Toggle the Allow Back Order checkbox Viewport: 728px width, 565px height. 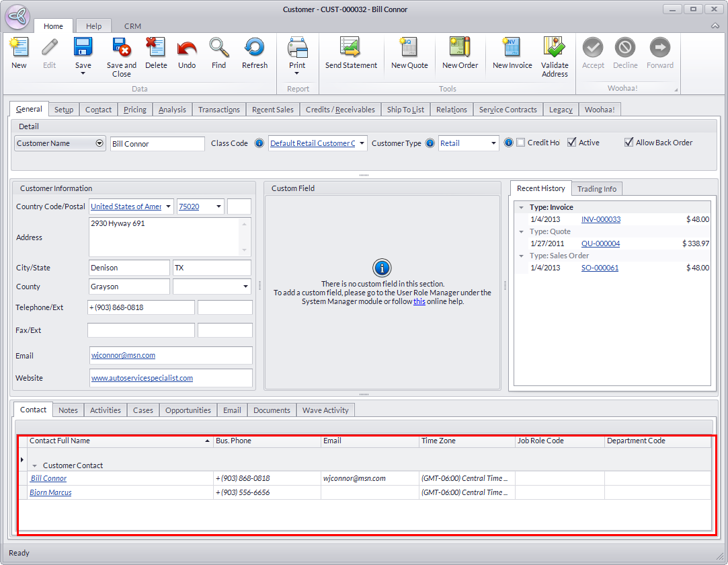click(629, 143)
